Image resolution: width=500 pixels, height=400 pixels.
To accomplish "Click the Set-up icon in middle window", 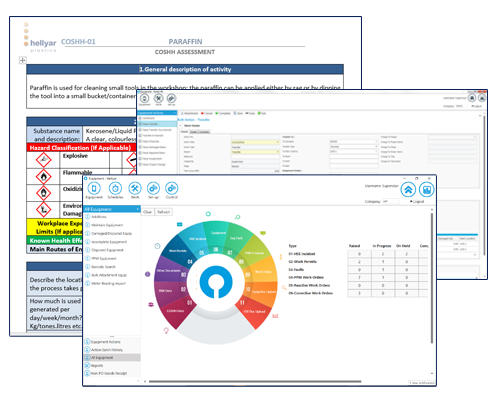I will [171, 98].
